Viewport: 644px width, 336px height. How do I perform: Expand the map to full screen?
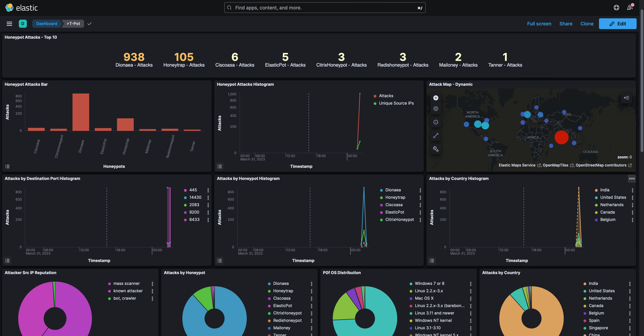(x=435, y=135)
